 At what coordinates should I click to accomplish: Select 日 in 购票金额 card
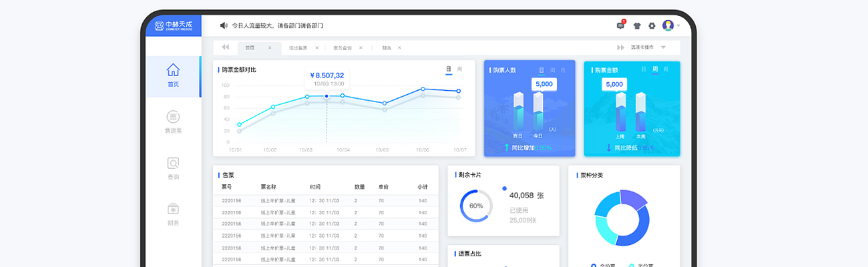644,69
